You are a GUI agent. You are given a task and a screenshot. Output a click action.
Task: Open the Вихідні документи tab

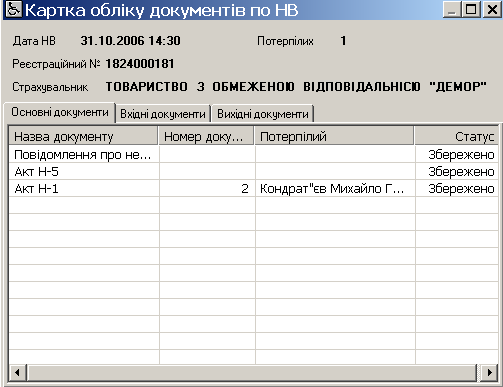263,114
